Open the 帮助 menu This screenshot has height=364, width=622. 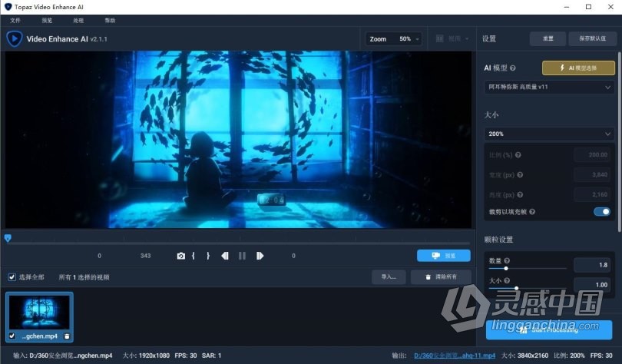[x=110, y=21]
